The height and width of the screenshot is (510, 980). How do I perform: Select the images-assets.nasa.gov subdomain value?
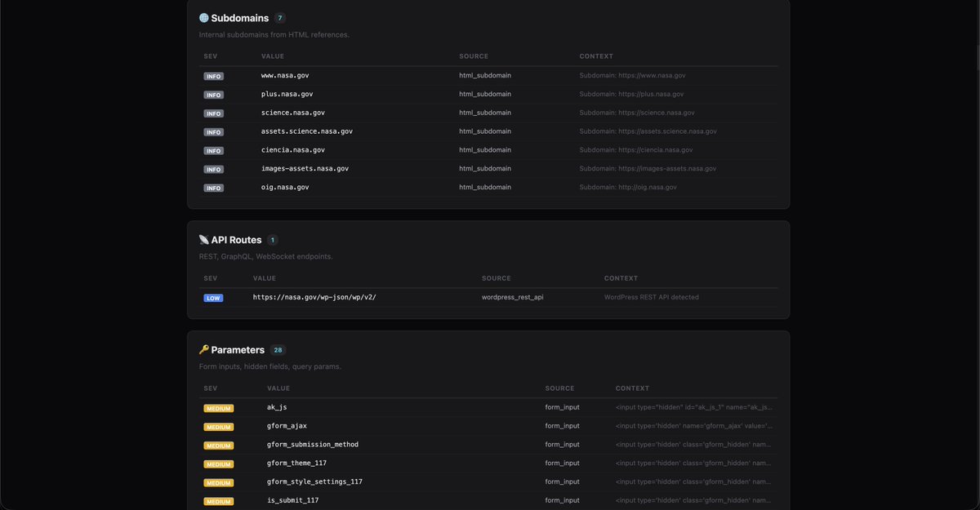coord(305,169)
